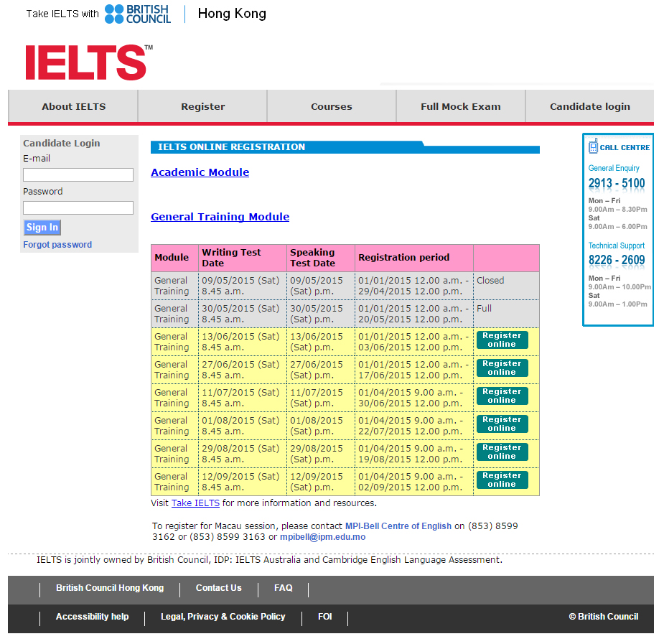Click the 09/05/2015 (Sat) 8.45 a.m. cell
The height and width of the screenshot is (644, 664).
tap(243, 286)
